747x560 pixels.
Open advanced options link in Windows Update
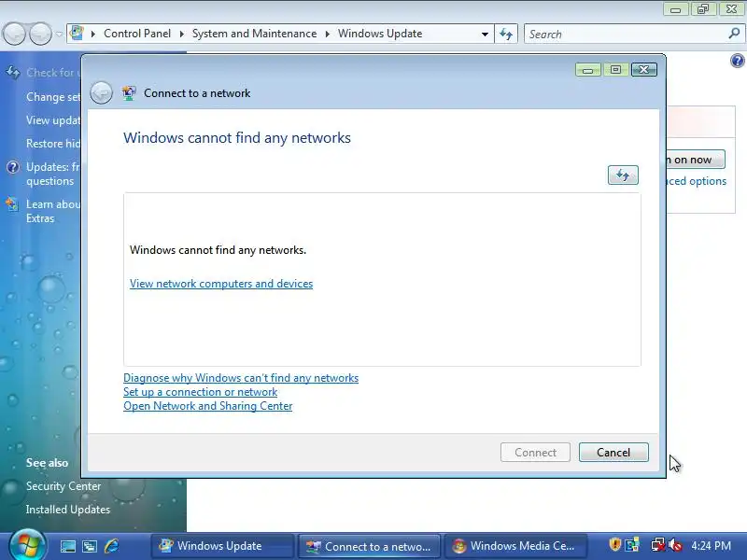pos(696,181)
